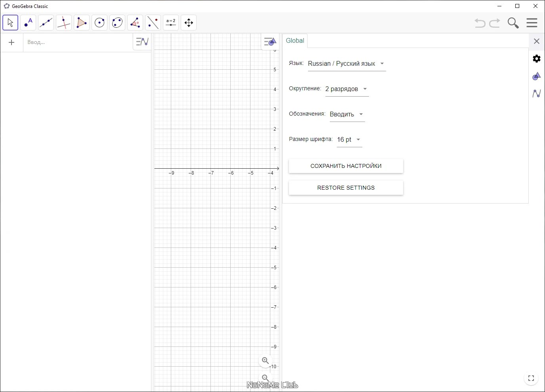Image resolution: width=545 pixels, height=392 pixels.
Task: Click СОХРАНИТЬ НАСТРОЙКИ button
Action: [x=346, y=166]
